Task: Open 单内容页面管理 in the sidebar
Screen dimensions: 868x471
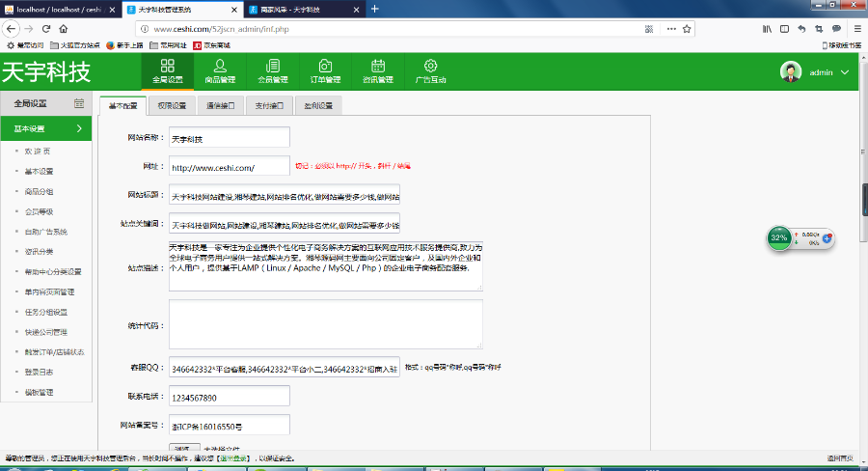Action: (49, 291)
